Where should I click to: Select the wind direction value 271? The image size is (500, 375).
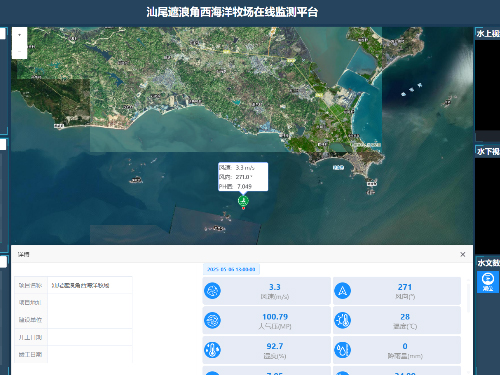point(405,287)
